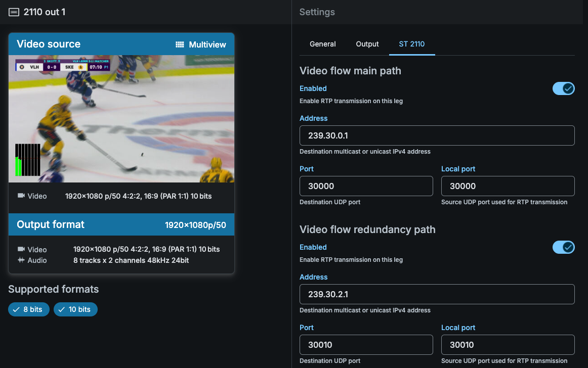Click the output icon beside 2110 out 1
Screen dimensions: 588x368
click(x=14, y=12)
